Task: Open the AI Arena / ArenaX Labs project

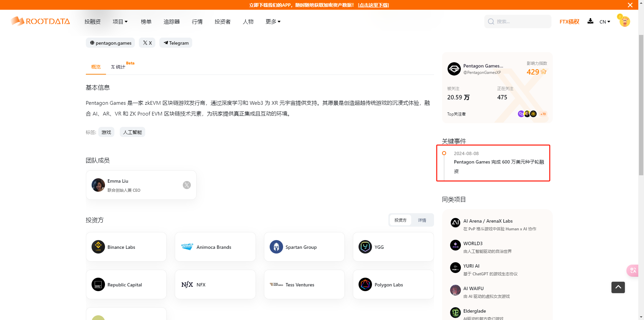Action: click(x=488, y=221)
